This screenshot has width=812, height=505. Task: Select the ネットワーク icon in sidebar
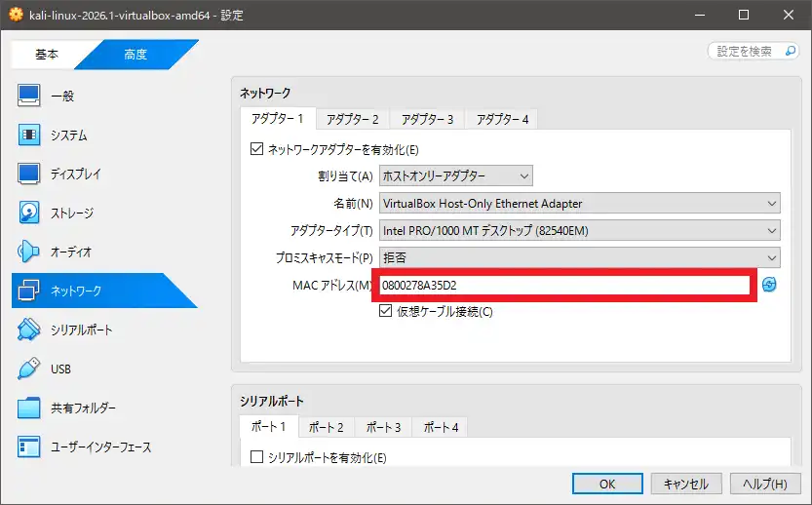[x=28, y=291]
